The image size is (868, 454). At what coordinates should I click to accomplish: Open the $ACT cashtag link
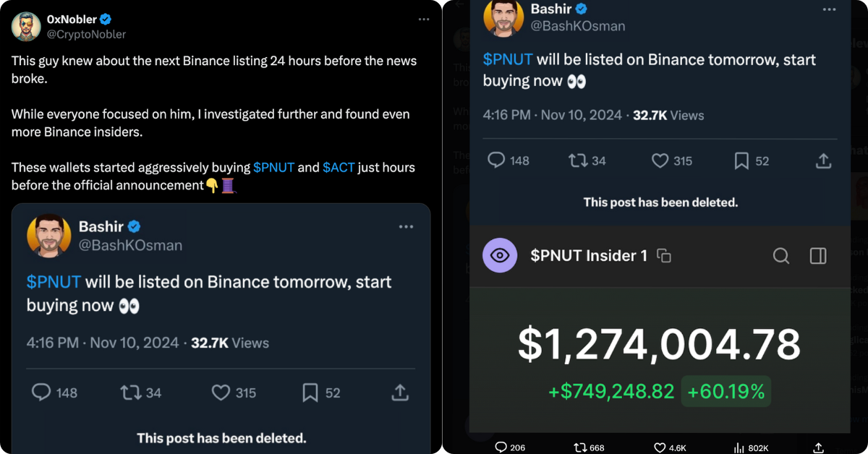pos(339,167)
